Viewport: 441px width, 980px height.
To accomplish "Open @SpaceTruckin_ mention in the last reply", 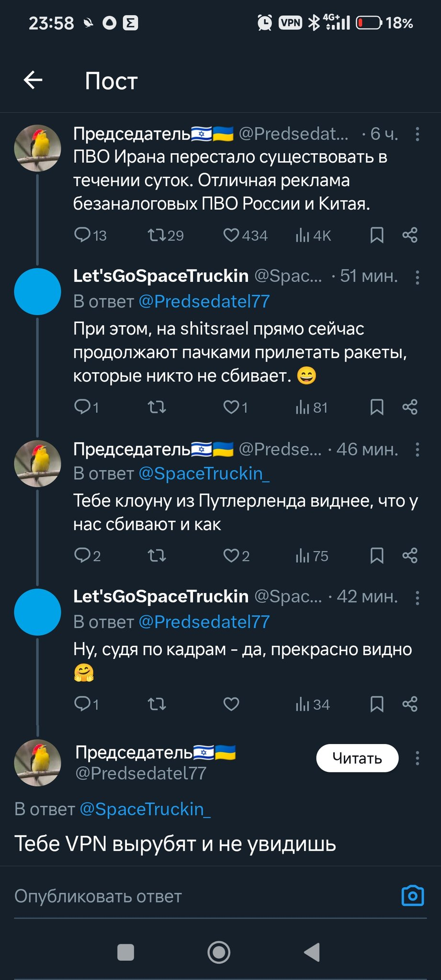I will pos(145,809).
